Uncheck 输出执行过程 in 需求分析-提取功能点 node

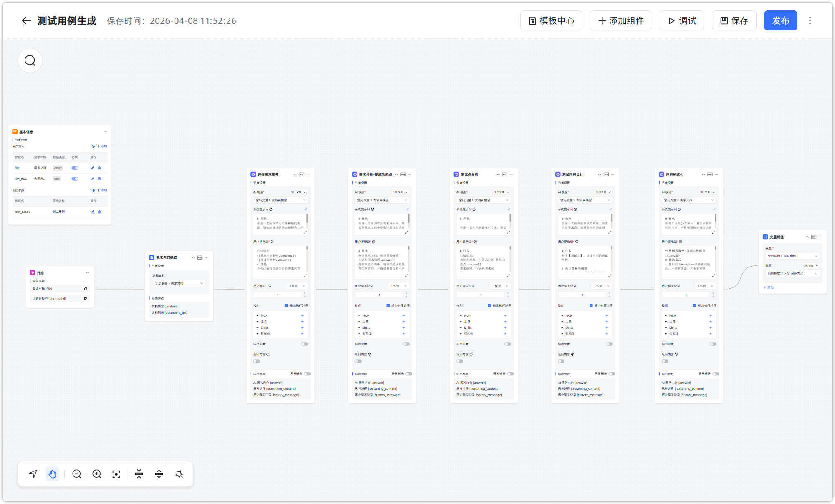click(x=388, y=305)
